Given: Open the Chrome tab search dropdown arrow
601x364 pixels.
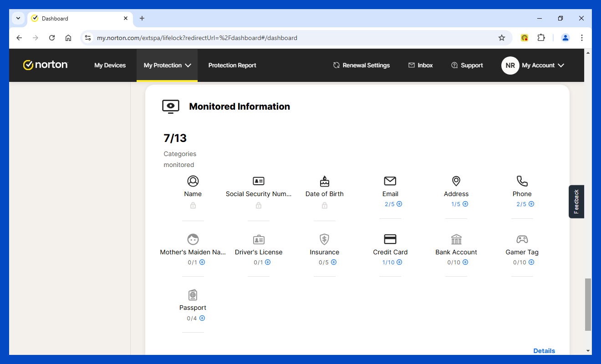Looking at the screenshot, I should [x=18, y=18].
